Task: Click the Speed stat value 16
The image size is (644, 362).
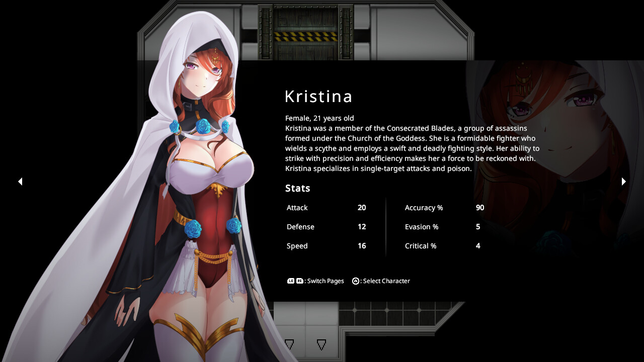Action: click(361, 246)
